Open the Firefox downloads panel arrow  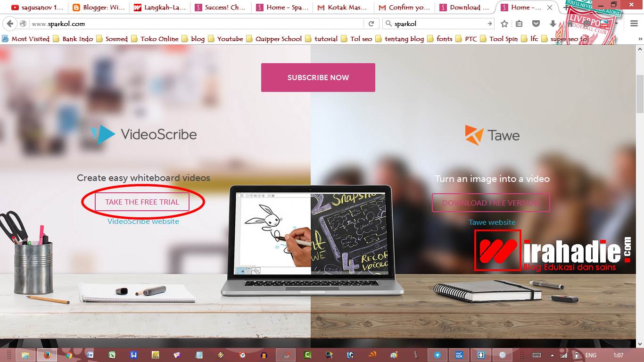(x=553, y=24)
